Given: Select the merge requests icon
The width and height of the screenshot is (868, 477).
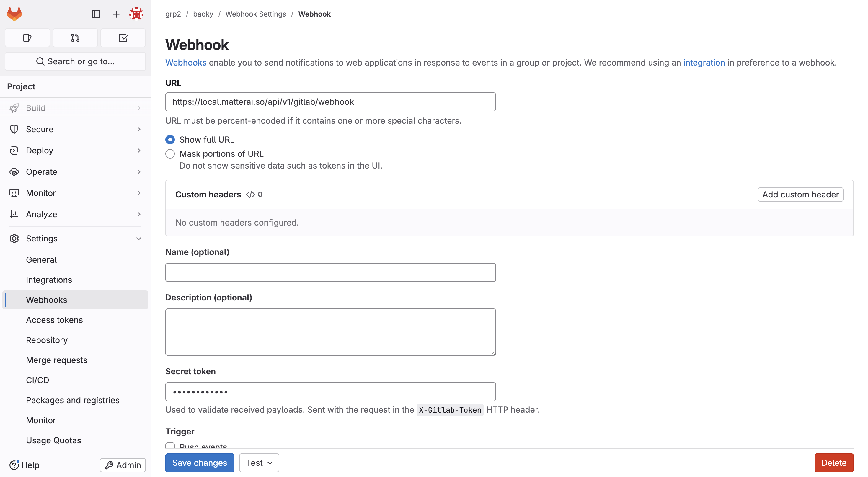Looking at the screenshot, I should click(x=75, y=38).
